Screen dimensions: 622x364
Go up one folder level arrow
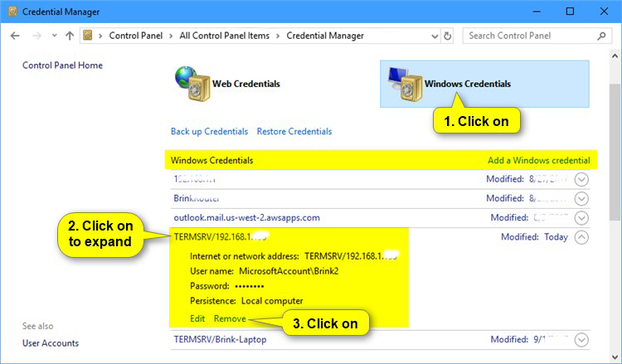pos(69,36)
